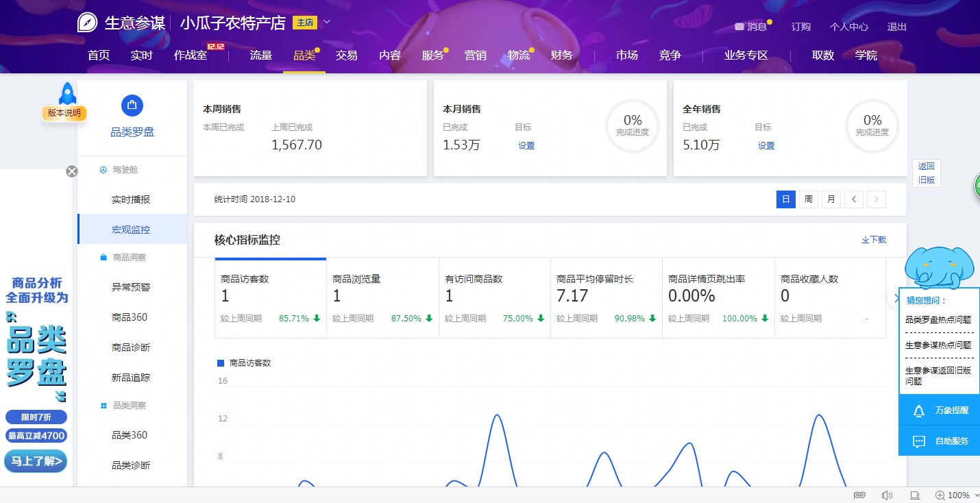
Task: Click 生意参谋热点问题 help link
Action: [938, 345]
